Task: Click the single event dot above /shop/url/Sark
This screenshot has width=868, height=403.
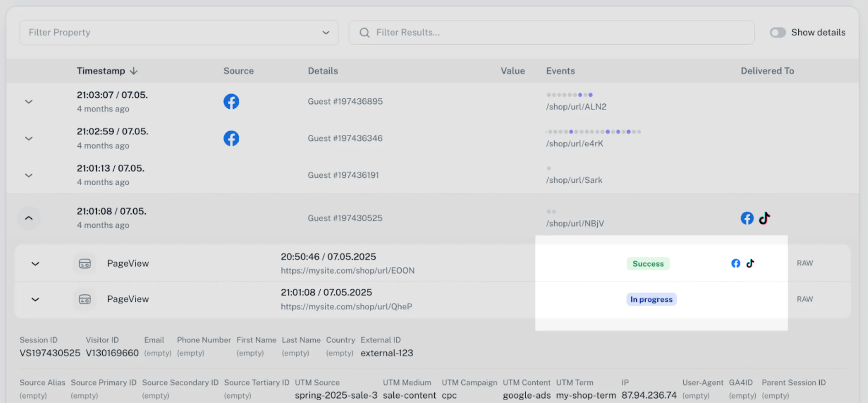Action: [x=549, y=168]
